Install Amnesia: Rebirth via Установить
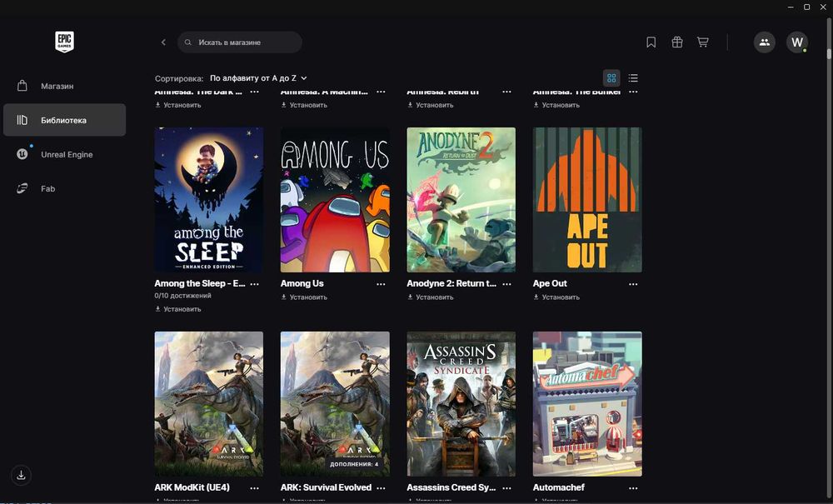 coord(431,105)
